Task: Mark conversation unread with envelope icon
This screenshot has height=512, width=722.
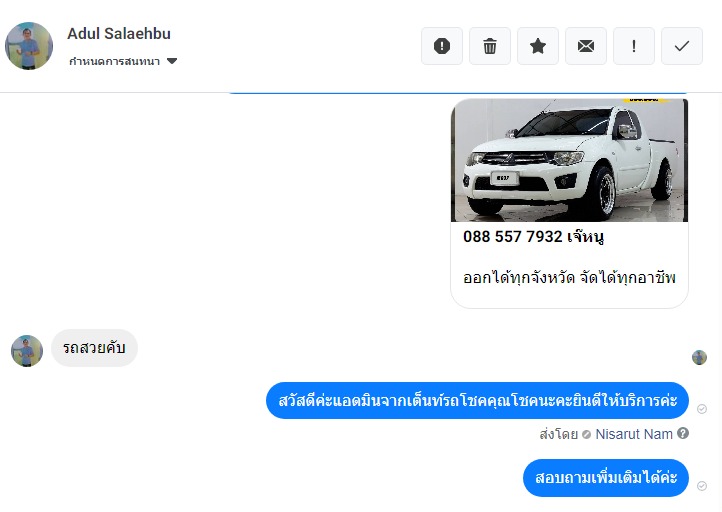Action: (586, 46)
